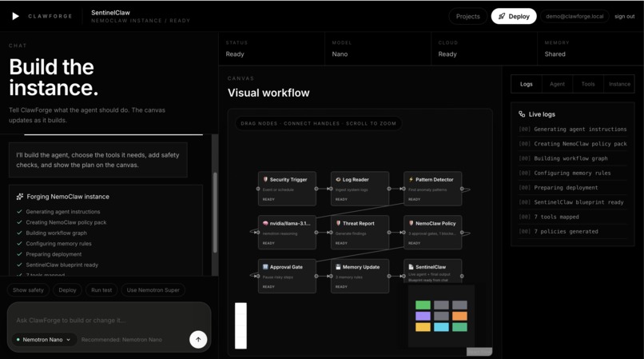Click the Security Trigger node's shield icon
This screenshot has height=359, width=644.
tap(265, 179)
